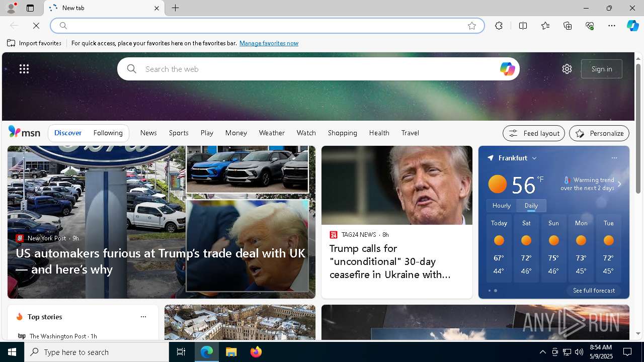Open the Health category
Image resolution: width=644 pixels, height=362 pixels.
(x=379, y=133)
